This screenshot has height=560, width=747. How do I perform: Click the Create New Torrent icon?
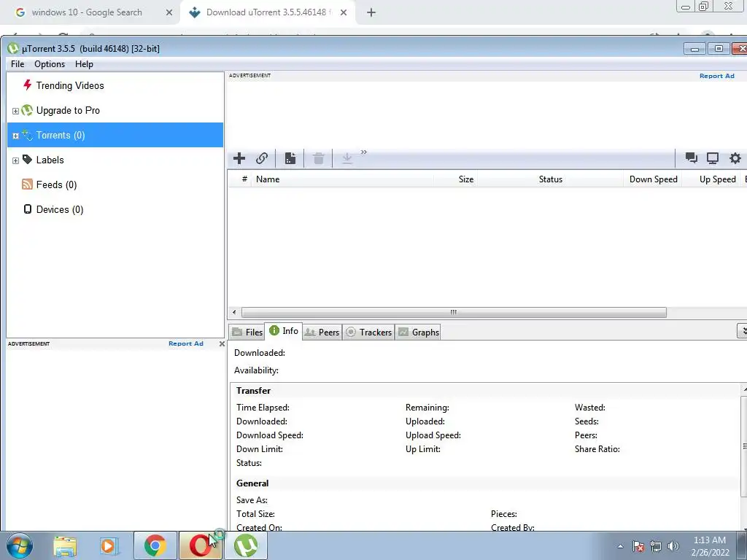click(290, 158)
